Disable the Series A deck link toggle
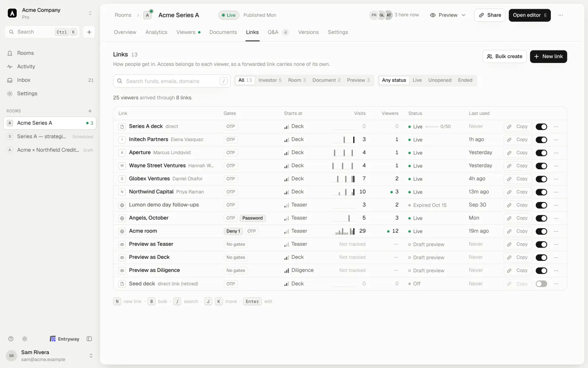The height and width of the screenshot is (368, 588). coord(541,127)
